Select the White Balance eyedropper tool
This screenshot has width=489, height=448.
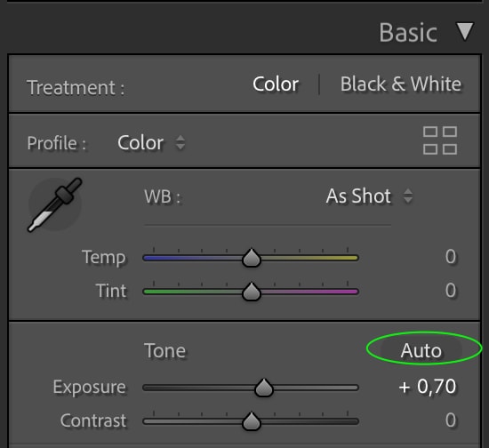(55, 204)
